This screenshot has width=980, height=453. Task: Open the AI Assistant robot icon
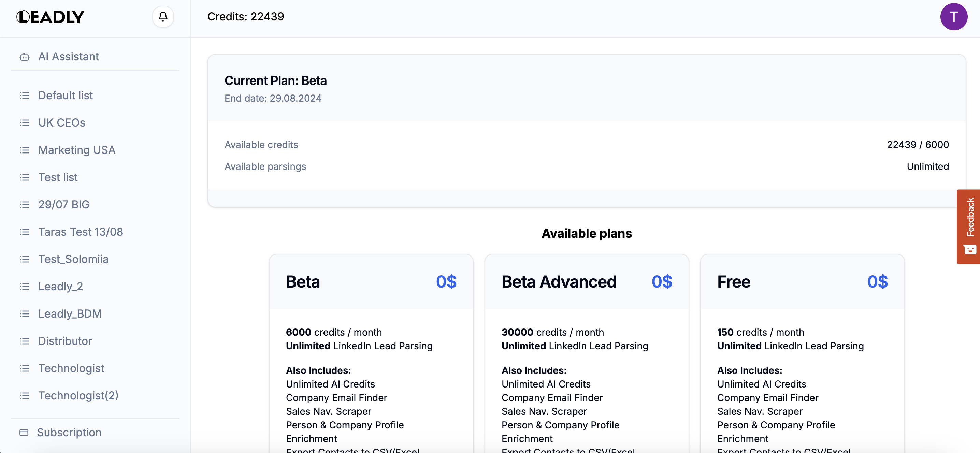(24, 57)
